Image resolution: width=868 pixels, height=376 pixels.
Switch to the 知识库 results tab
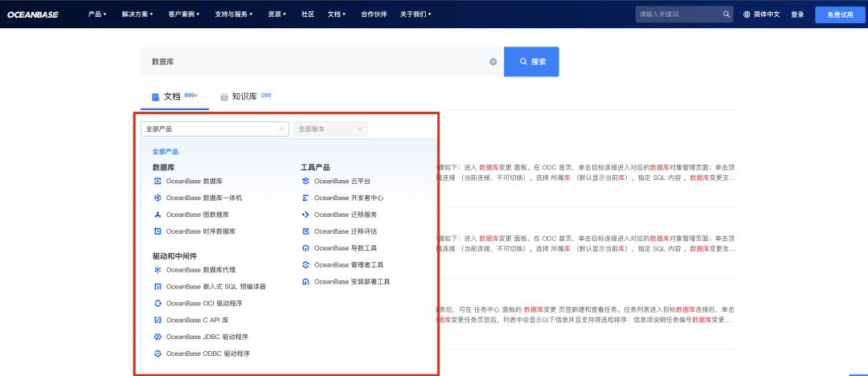coord(246,96)
